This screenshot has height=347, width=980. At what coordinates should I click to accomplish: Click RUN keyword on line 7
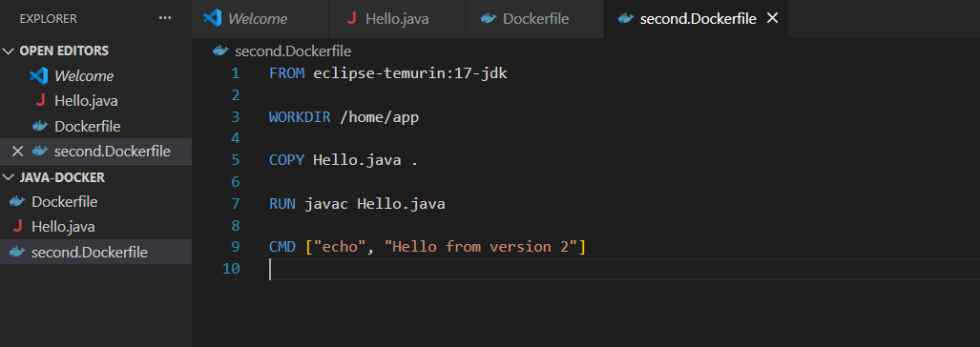point(282,203)
